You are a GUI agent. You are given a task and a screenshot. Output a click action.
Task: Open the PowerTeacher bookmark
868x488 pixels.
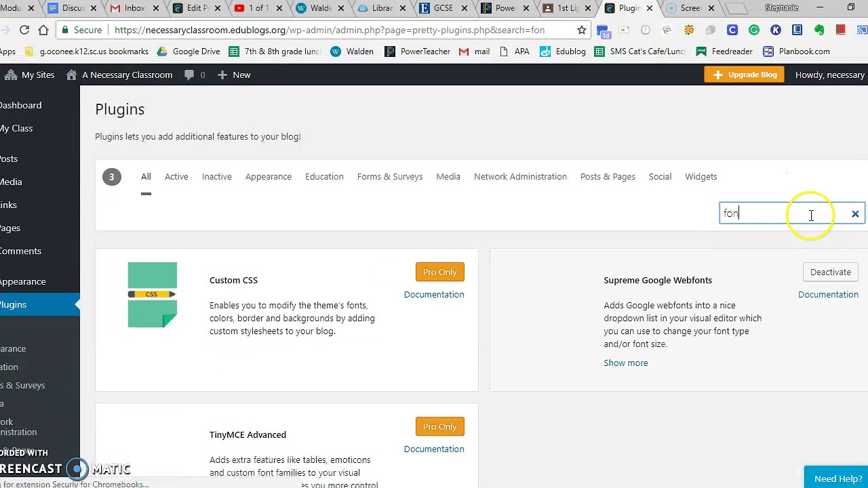(x=417, y=52)
